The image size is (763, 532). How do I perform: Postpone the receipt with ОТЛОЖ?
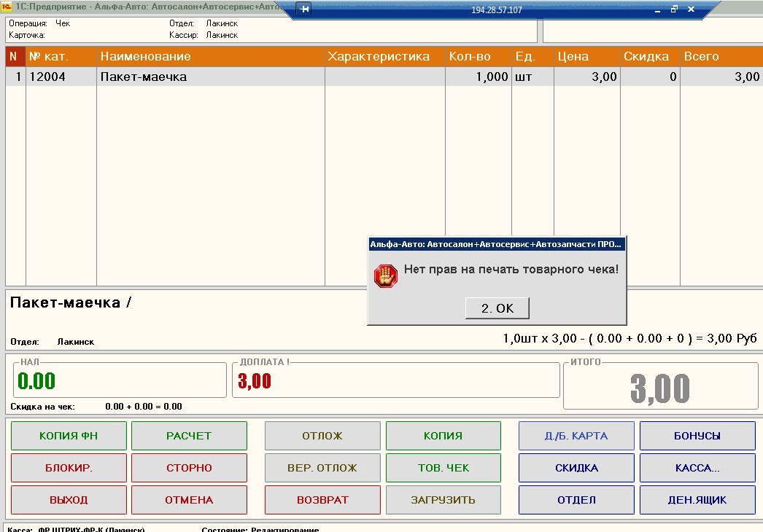click(x=322, y=436)
